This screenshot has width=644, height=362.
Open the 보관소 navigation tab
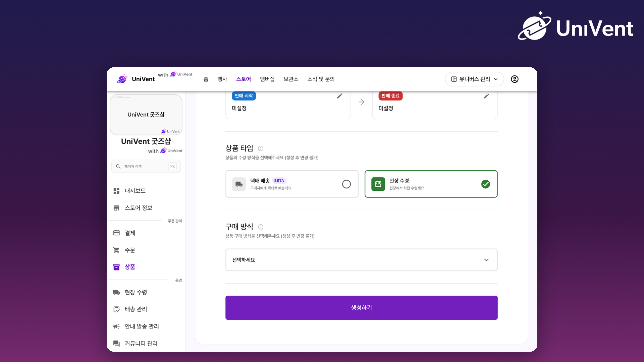click(291, 79)
